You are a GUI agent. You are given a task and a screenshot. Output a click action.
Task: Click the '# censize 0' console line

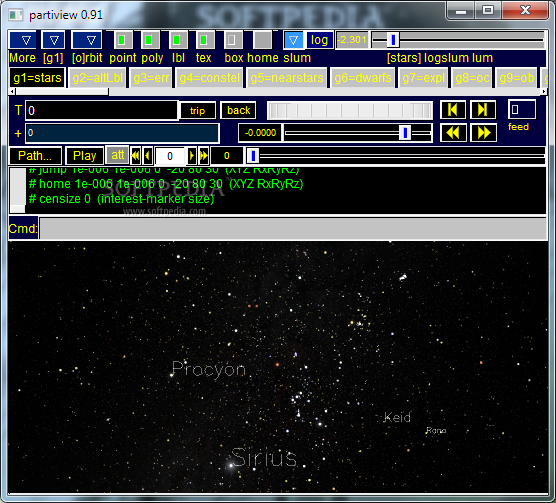coord(122,199)
